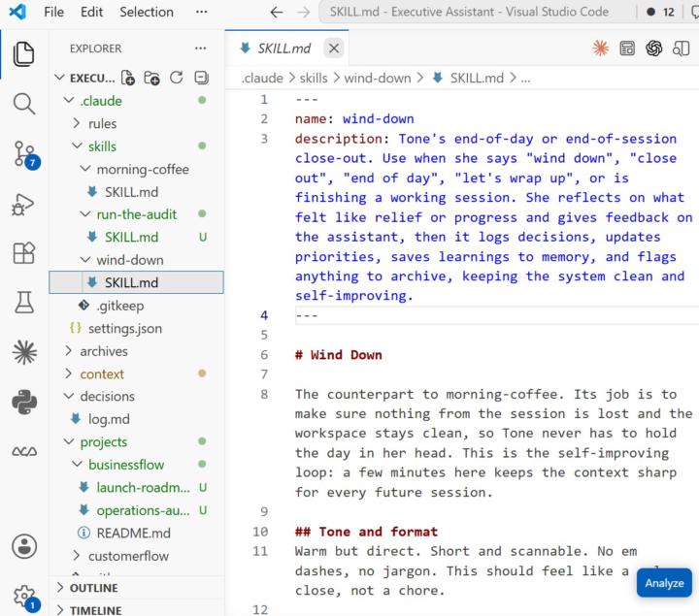Open the Accounts menu

[24, 546]
